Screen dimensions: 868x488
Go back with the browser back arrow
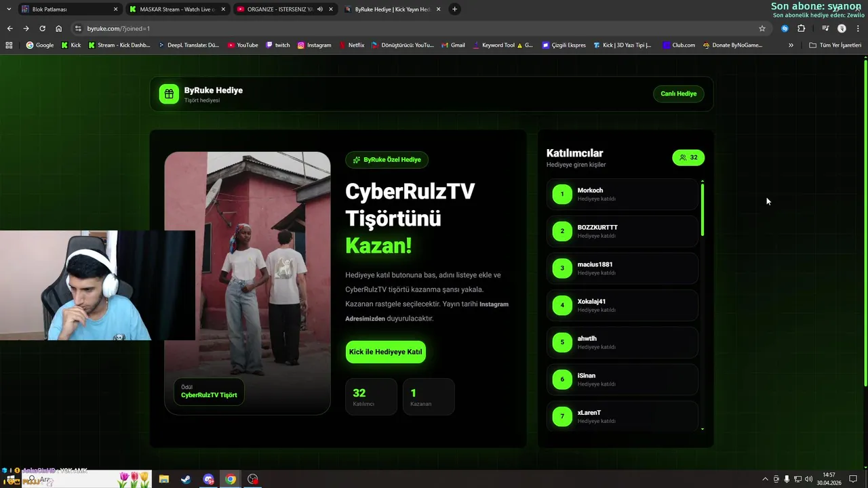coord(9,28)
